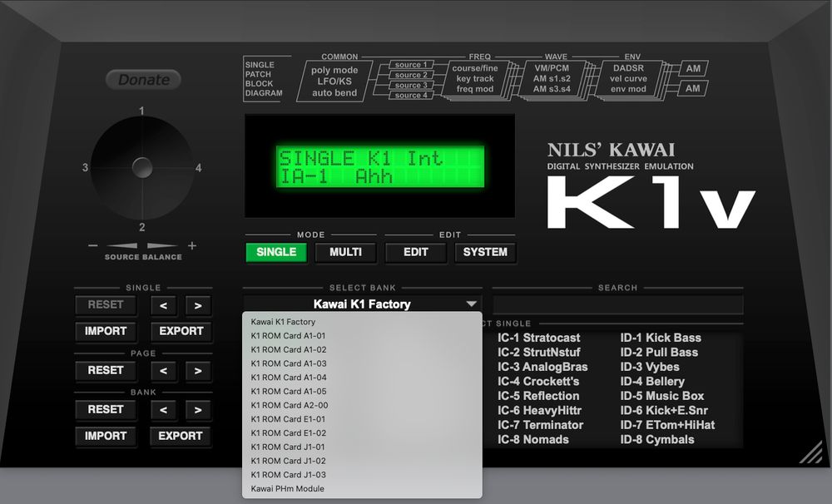This screenshot has width=832, height=504.
Task: Click the source balance joystick knob
Action: coord(142,168)
